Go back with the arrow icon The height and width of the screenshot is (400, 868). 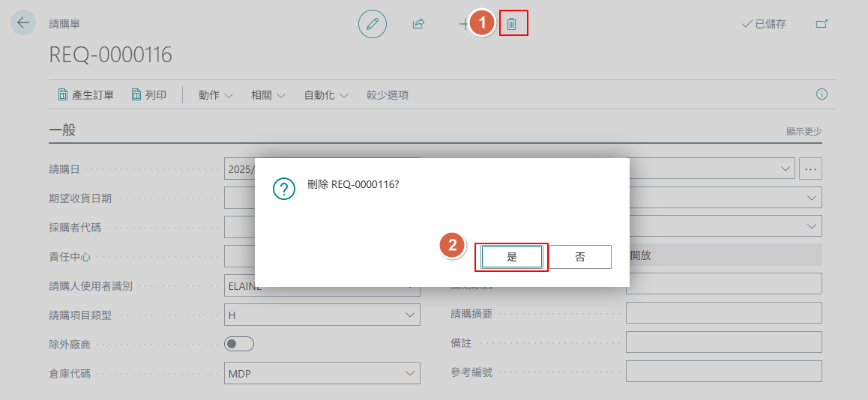[23, 22]
